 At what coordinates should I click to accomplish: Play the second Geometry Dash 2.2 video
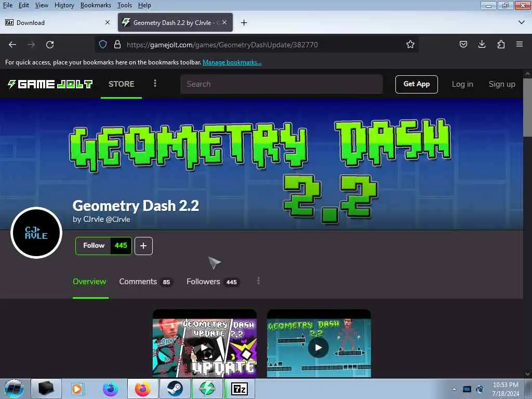click(318, 348)
